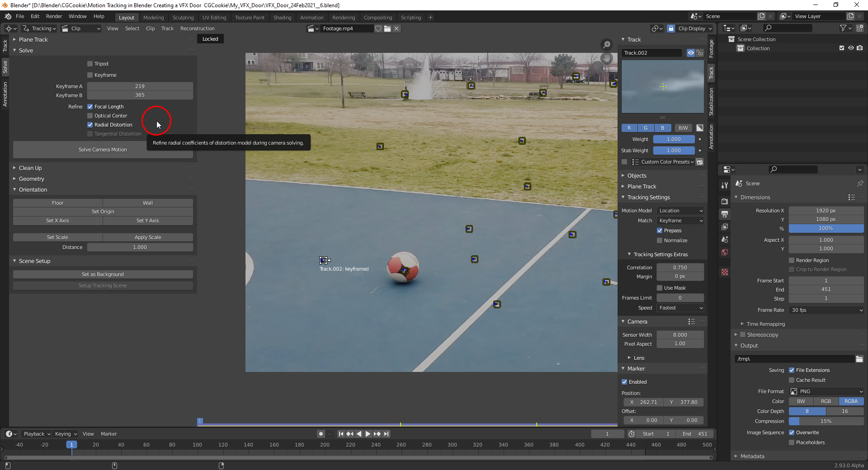Open the Frame Rate dropdown
This screenshot has height=470, width=868.
(826, 310)
